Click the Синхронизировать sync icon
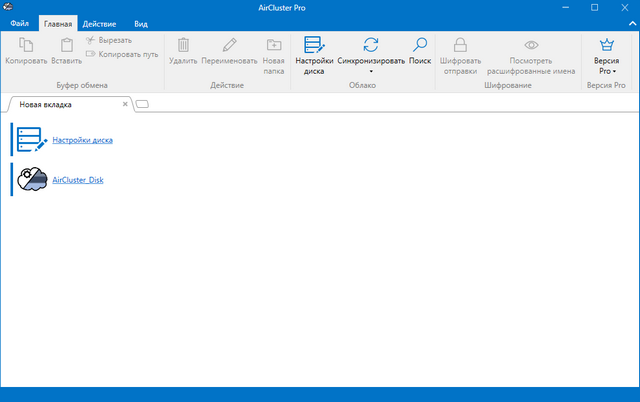This screenshot has width=640, height=402. [x=371, y=45]
